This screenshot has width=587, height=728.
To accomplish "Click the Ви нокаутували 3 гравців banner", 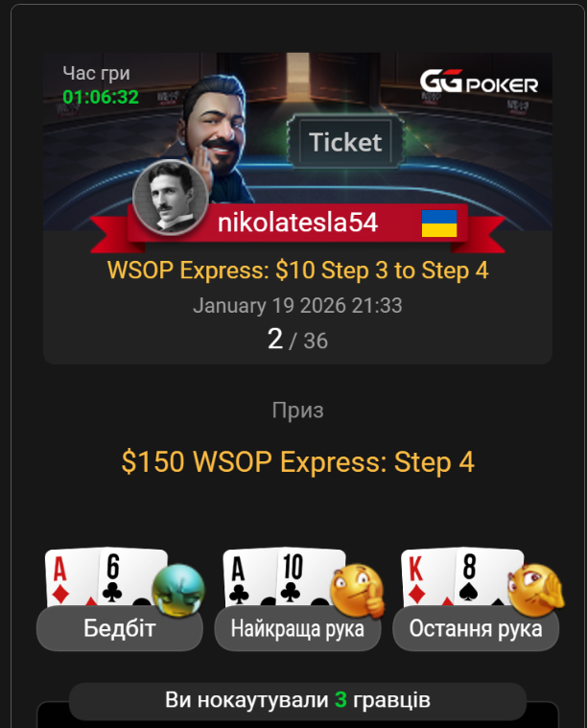I will point(297,700).
